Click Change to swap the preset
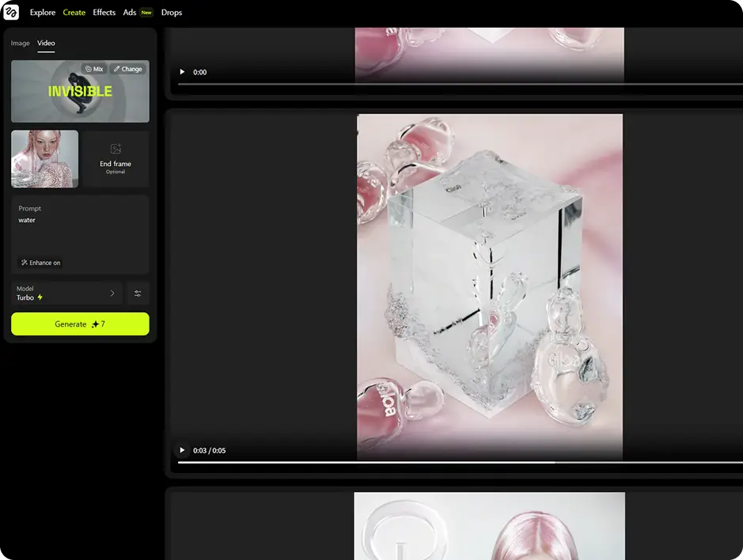Image resolution: width=743 pixels, height=560 pixels. point(128,69)
